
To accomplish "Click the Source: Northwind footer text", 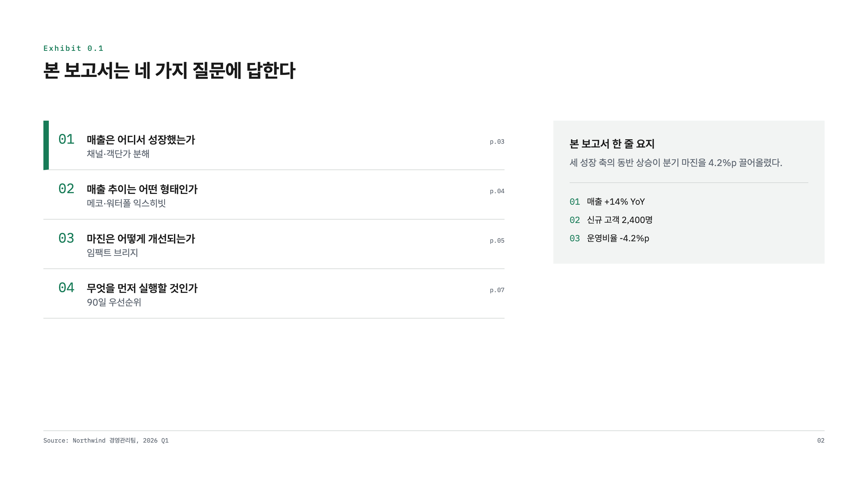I will coord(106,441).
